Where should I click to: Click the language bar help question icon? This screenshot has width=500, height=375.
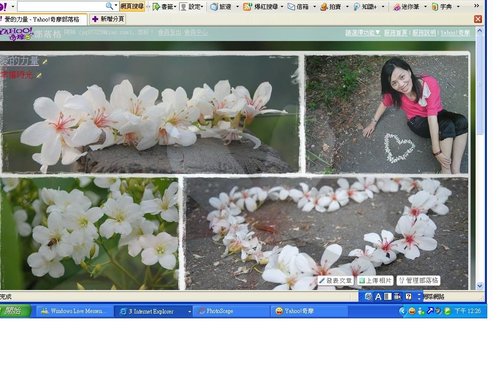pos(409,297)
